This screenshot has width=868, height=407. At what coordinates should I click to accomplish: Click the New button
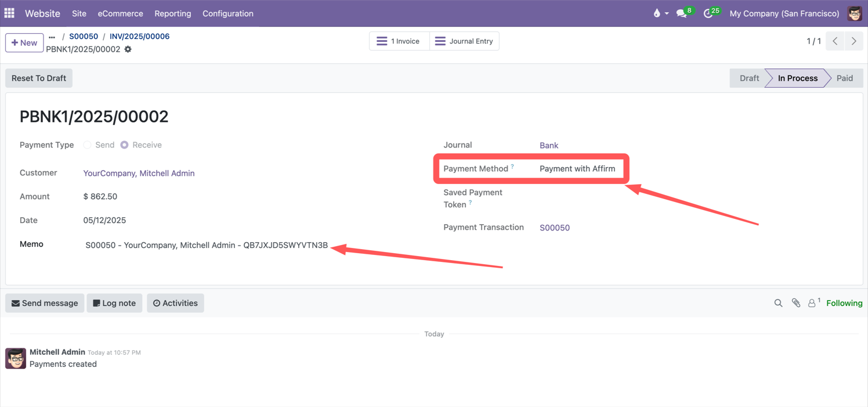pos(24,42)
